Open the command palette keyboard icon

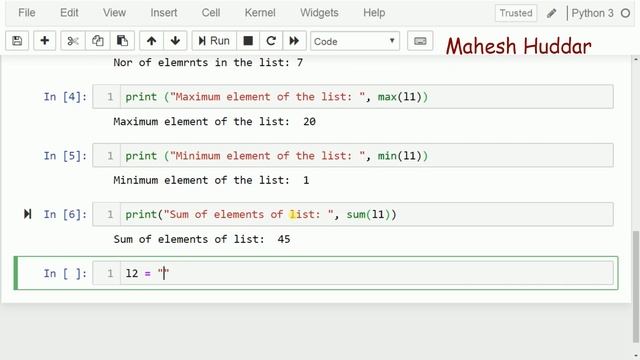click(x=420, y=41)
